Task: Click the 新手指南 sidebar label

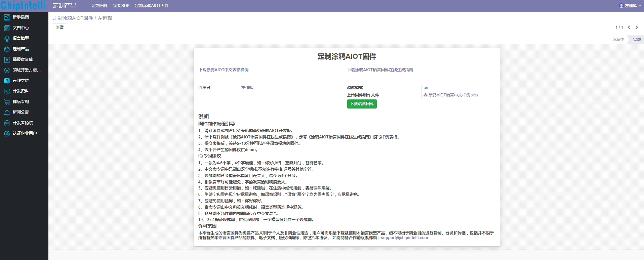Action: (x=21, y=17)
